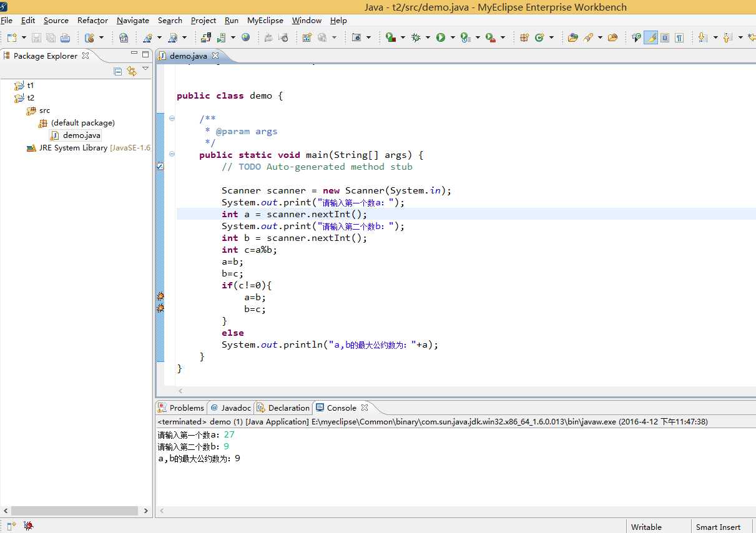
Task: Click the Next Annotation arrow icon
Action: point(702,37)
